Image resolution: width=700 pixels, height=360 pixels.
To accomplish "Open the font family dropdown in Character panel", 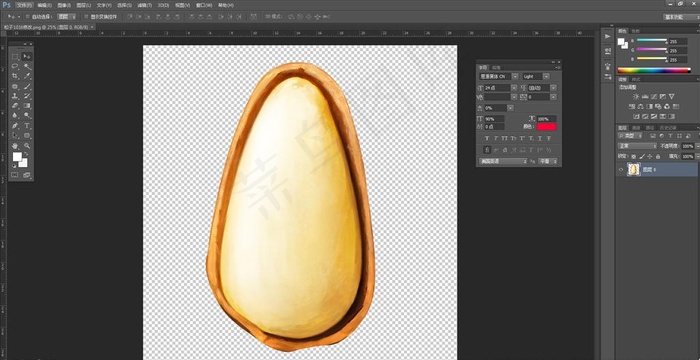I will coord(499,76).
